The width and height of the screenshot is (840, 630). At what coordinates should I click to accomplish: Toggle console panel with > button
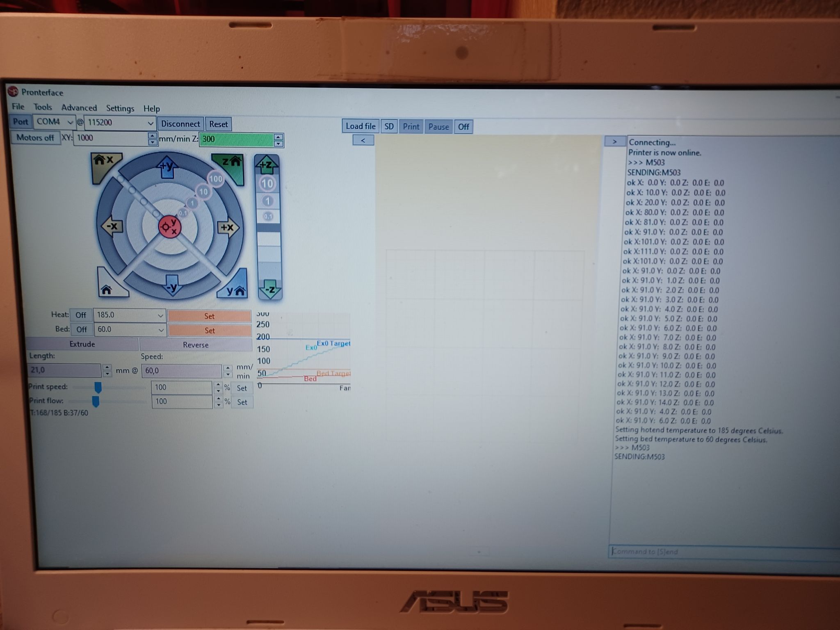[x=614, y=142]
